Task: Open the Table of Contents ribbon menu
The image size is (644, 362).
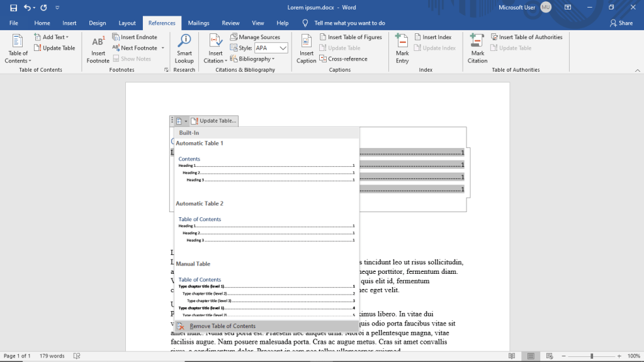Action: (x=18, y=48)
